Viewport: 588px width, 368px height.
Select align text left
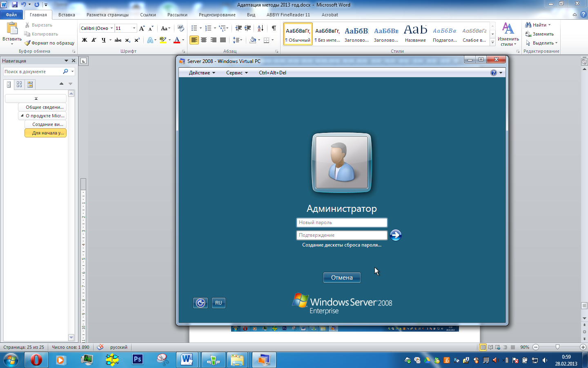click(x=194, y=40)
